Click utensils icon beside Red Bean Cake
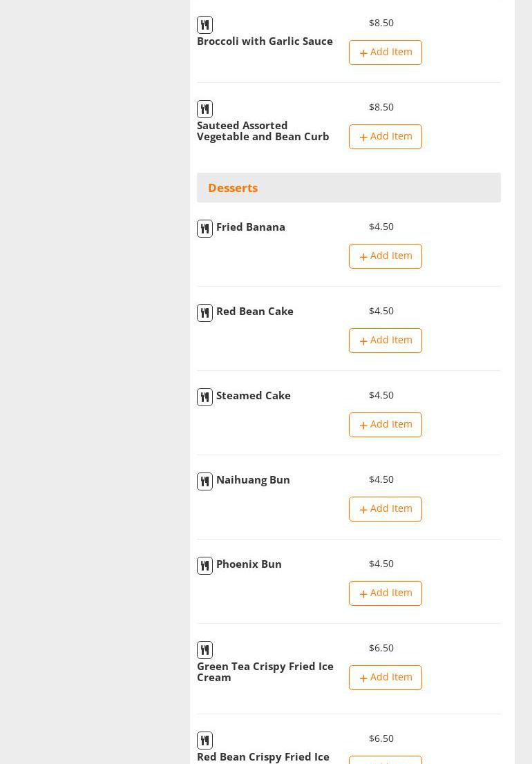The width and height of the screenshot is (532, 764). point(205,313)
